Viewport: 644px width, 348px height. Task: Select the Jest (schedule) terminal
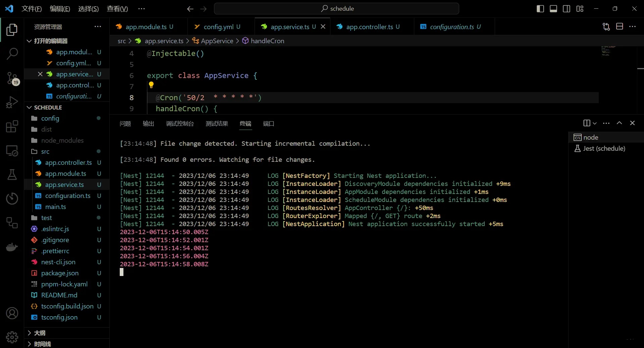(604, 148)
